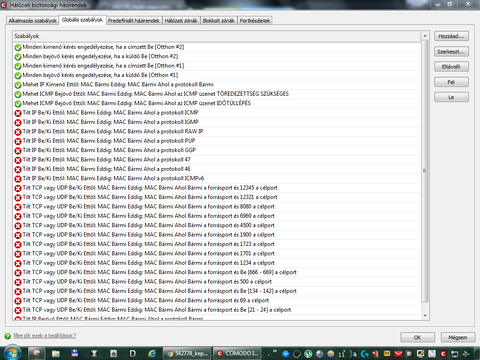Select Globális szabályok tab
The height and width of the screenshot is (360, 480).
click(x=82, y=20)
